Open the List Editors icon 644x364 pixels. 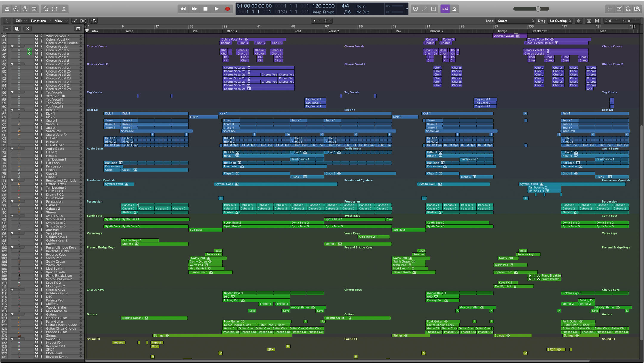coord(610,9)
